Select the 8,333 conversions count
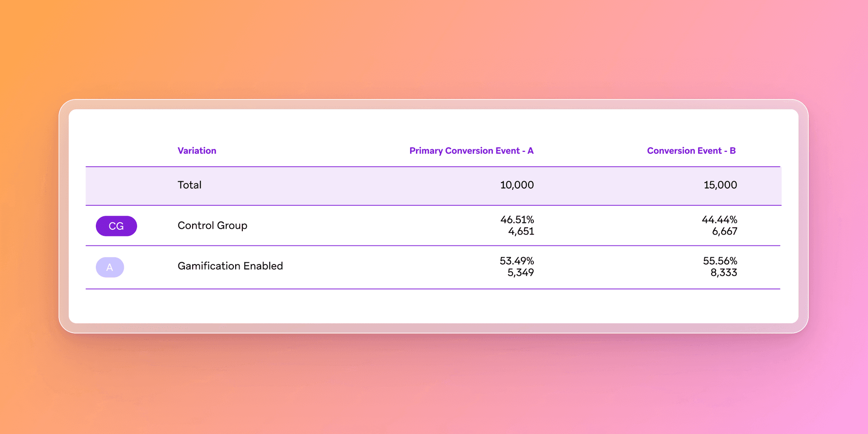This screenshot has height=434, width=868. point(723,273)
